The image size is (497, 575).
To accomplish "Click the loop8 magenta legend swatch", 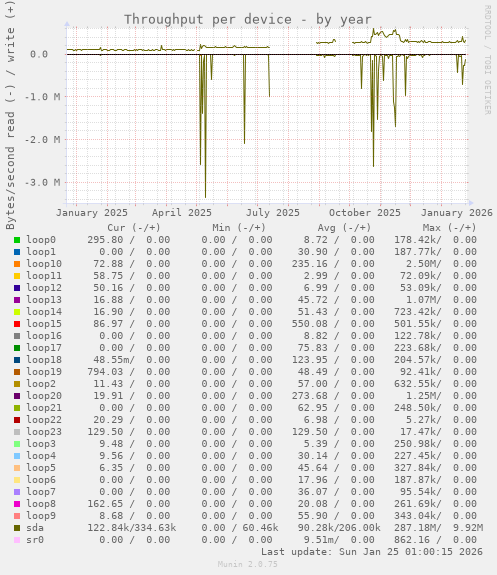I will (17, 504).
